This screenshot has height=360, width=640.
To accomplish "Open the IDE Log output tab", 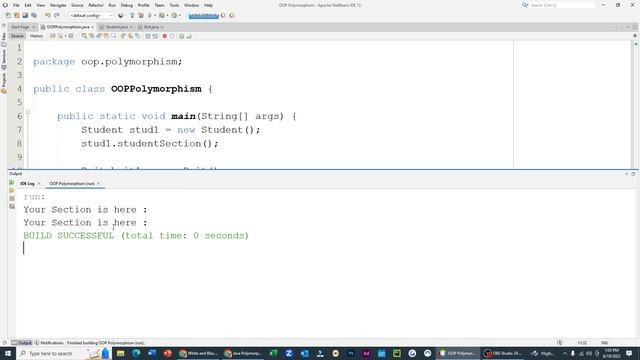I will point(27,184).
